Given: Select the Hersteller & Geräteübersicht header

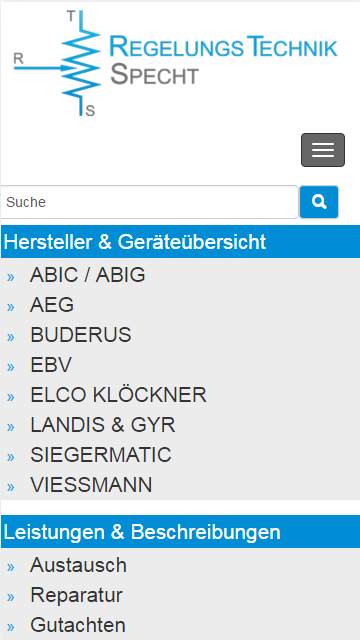Looking at the screenshot, I should (180, 242).
